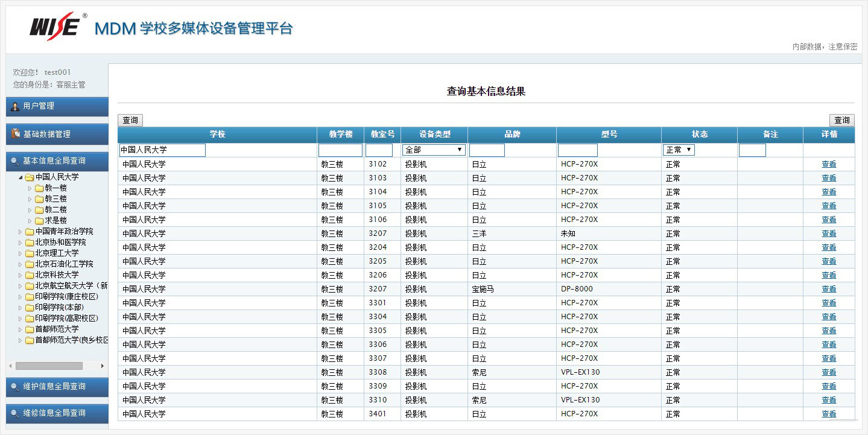The image size is (868, 435).
Task: Expand the 教一楼 tree node arrow
Action: [x=30, y=188]
